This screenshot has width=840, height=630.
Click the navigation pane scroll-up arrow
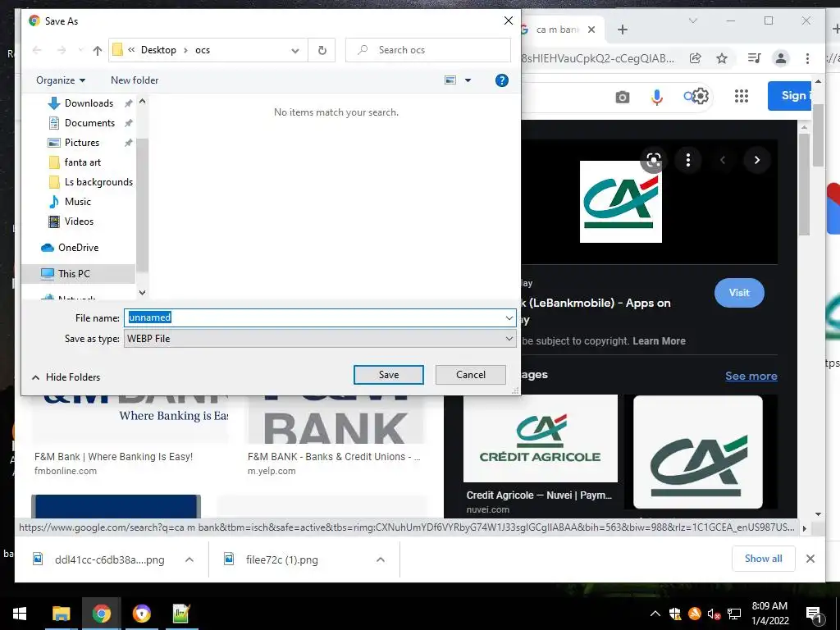tap(142, 101)
